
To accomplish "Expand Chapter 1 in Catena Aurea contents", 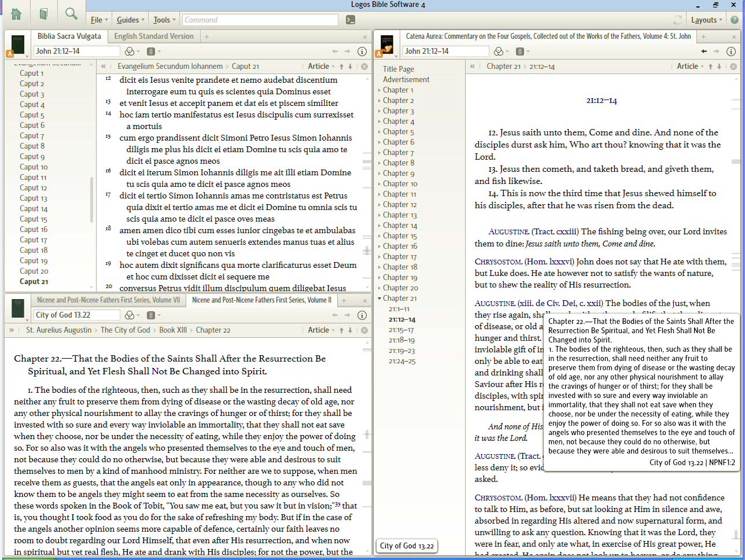I will pos(379,90).
